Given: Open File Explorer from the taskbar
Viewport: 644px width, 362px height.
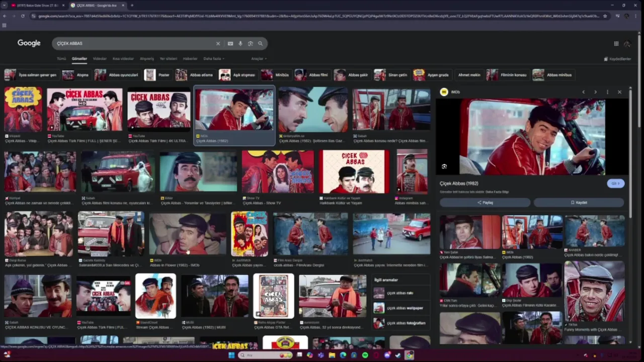Looking at the screenshot, I should pyautogui.click(x=332, y=355).
